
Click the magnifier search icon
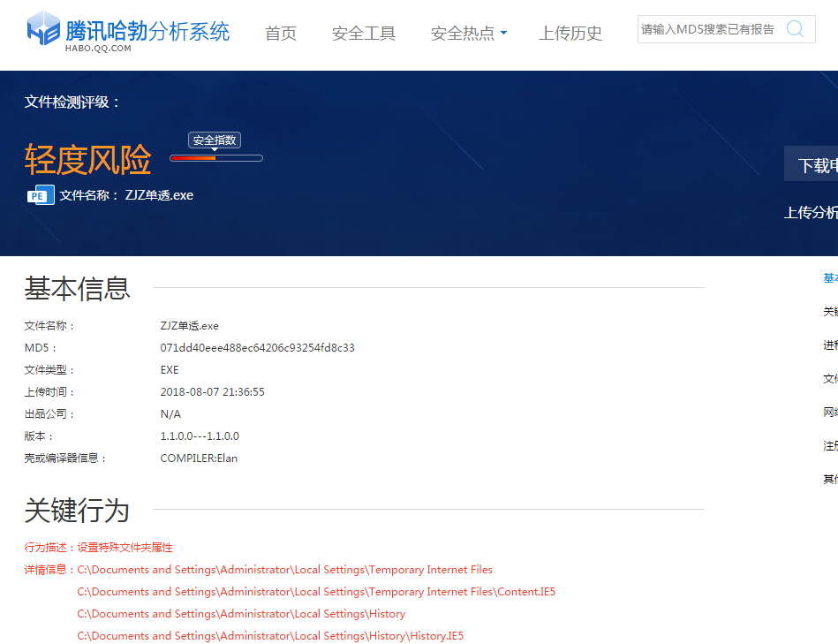point(795,29)
